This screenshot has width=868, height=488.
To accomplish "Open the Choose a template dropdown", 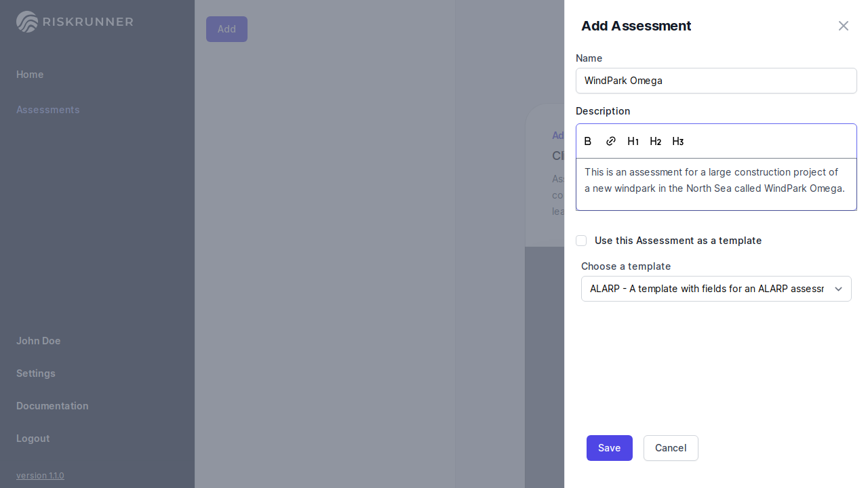I will [707, 289].
